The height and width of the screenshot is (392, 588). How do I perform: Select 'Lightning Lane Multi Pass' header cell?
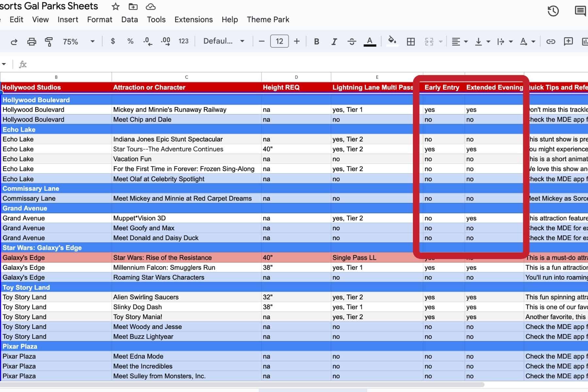(x=377, y=87)
